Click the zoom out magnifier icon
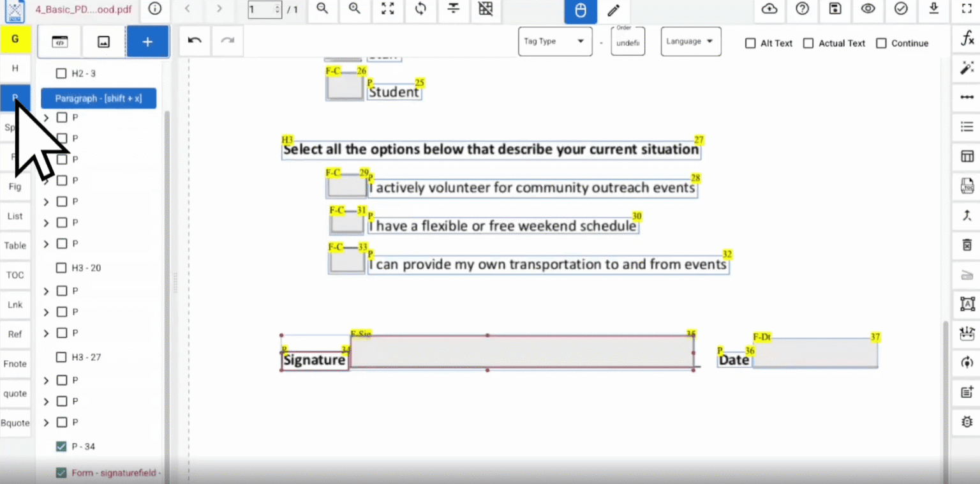Screen dimensions: 980x484 tap(323, 9)
